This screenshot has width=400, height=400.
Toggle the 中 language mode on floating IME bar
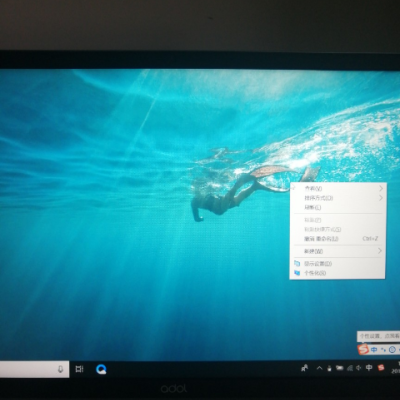tap(374, 349)
